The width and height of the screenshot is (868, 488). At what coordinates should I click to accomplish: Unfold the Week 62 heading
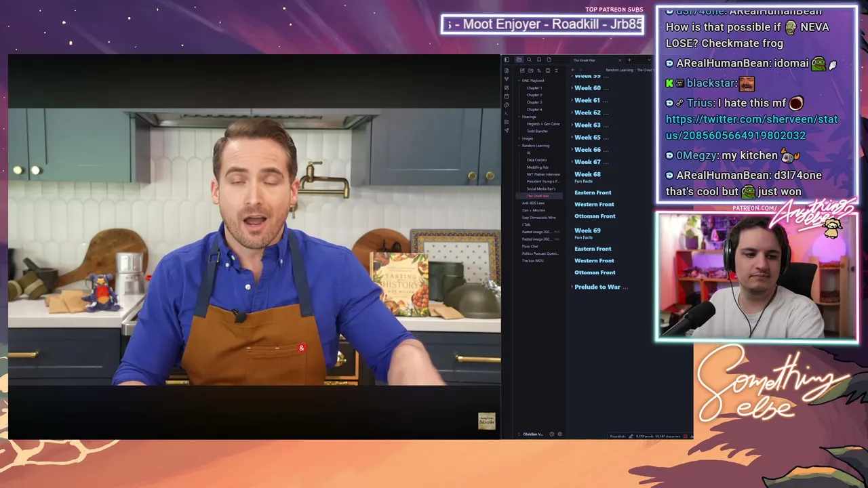click(572, 113)
